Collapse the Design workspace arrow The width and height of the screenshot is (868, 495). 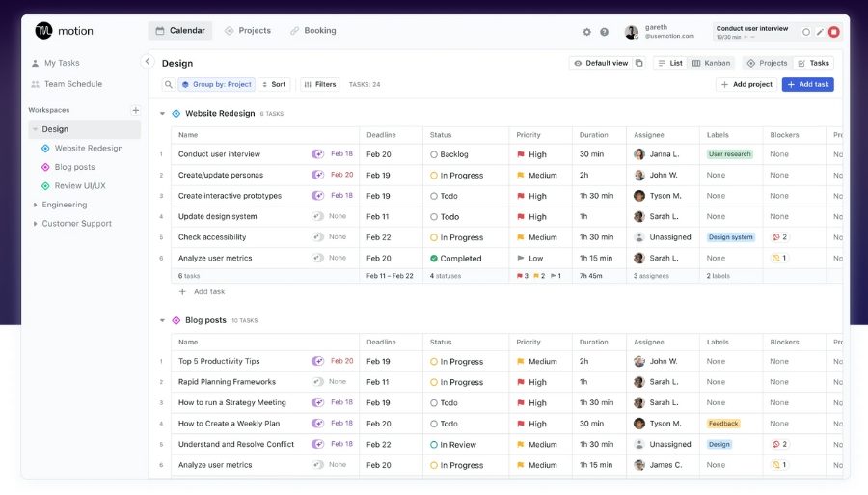pos(35,129)
